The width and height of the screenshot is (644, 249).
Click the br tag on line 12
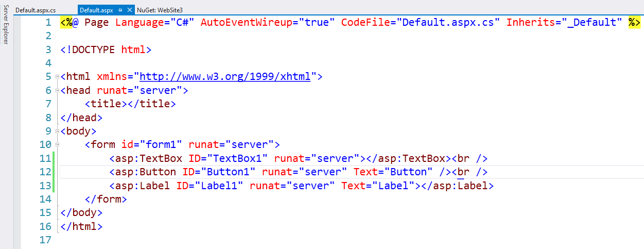470,172
